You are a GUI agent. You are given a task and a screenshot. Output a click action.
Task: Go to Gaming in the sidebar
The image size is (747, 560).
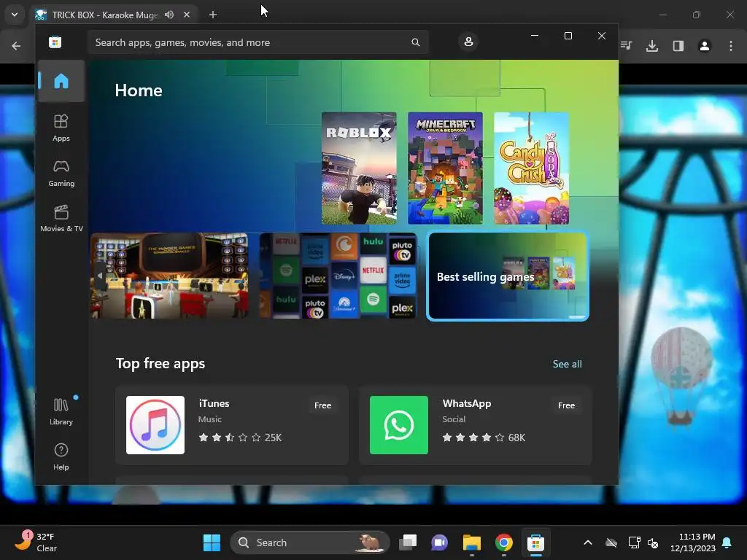[x=61, y=173]
